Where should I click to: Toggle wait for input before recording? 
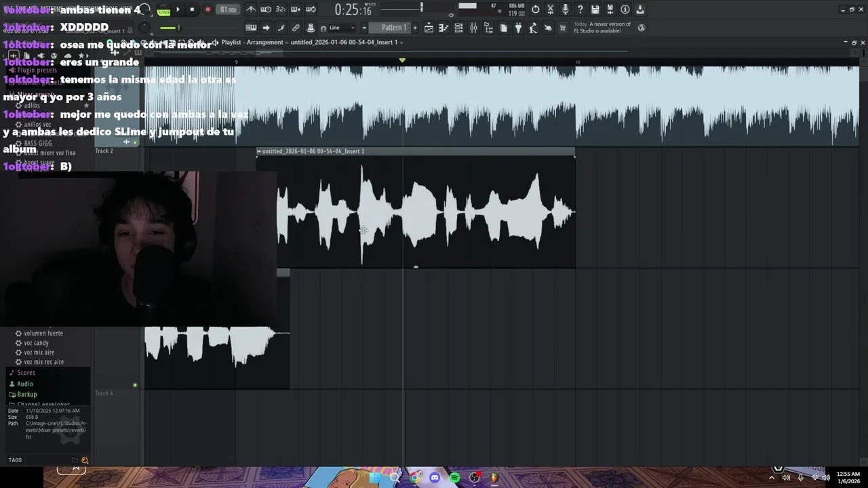click(266, 9)
